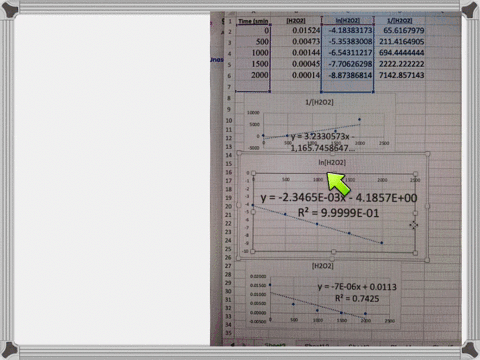
Task: Select the first data point in the [H2O2] chart
Action: click(x=270, y=285)
